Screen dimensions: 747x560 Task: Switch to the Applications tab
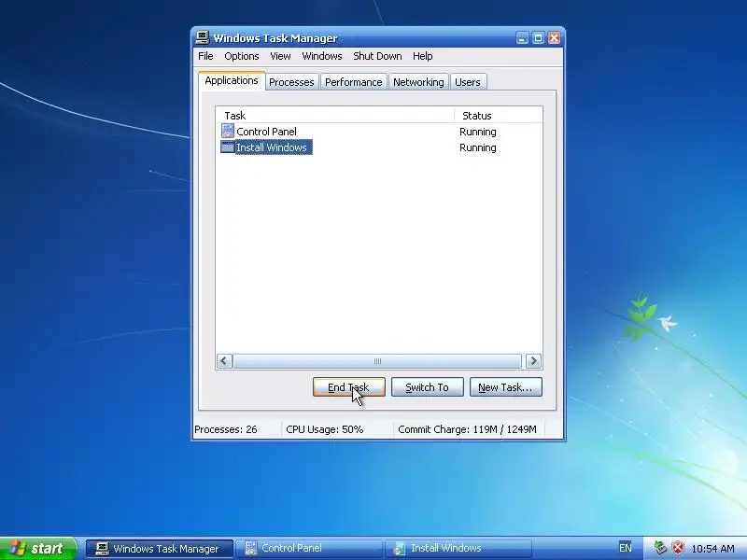tap(232, 80)
